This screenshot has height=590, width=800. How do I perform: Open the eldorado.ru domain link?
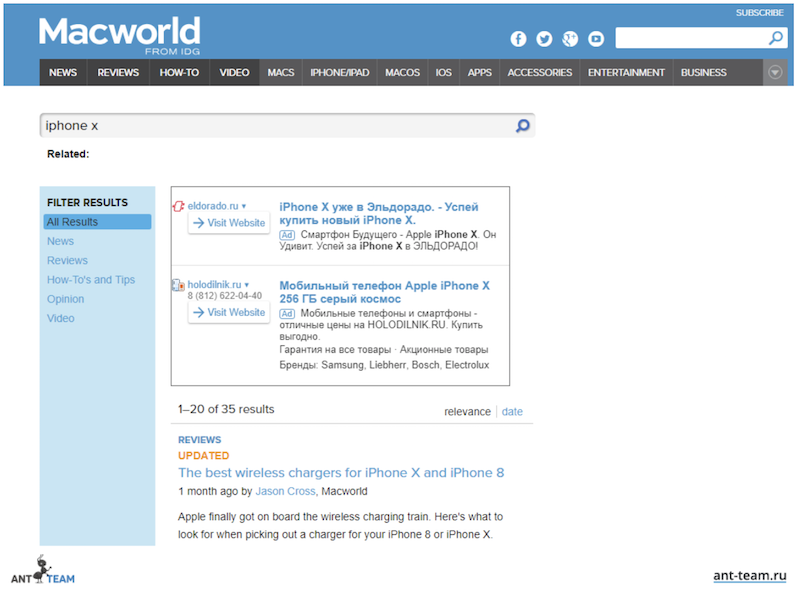pos(213,206)
